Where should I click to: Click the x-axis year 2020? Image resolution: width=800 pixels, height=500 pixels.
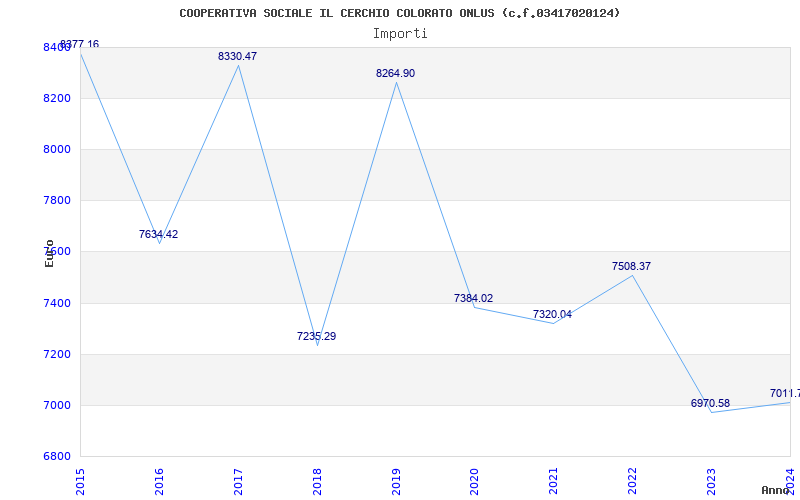pos(474,482)
